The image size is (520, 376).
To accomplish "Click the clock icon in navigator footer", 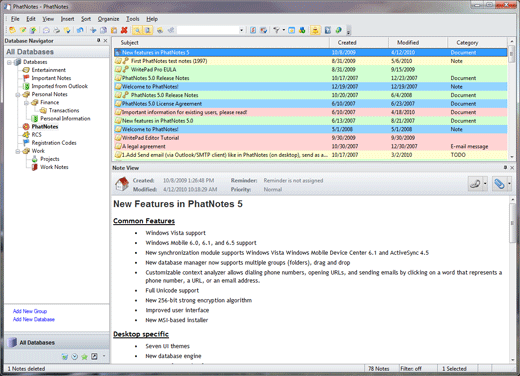I will [75, 357].
